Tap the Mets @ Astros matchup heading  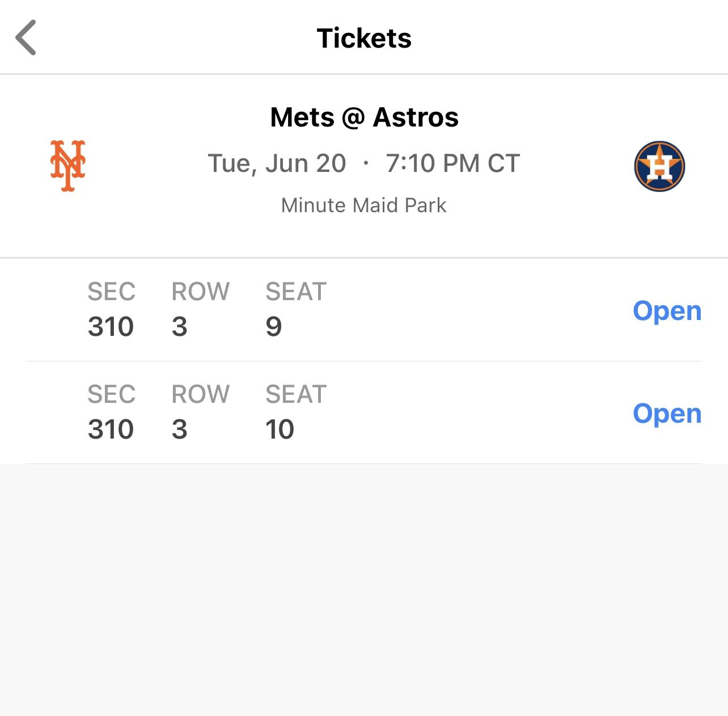[364, 117]
